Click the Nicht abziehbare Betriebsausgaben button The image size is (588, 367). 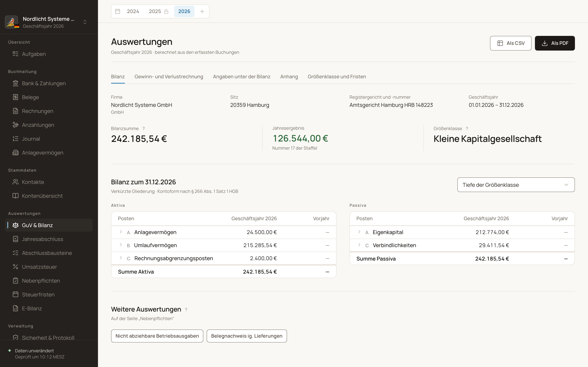(157, 336)
